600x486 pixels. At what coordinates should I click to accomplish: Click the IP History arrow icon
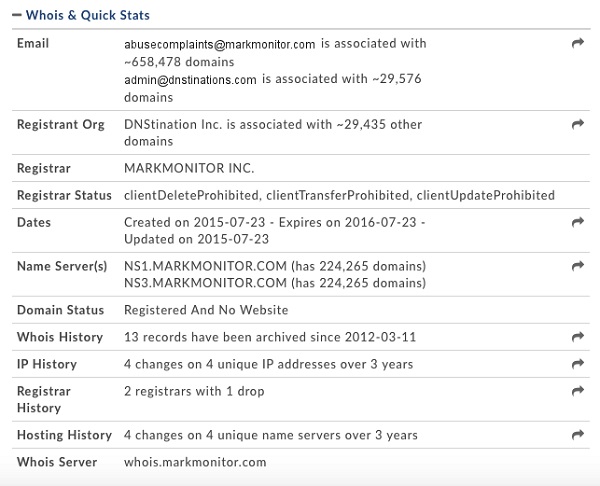pyautogui.click(x=578, y=364)
